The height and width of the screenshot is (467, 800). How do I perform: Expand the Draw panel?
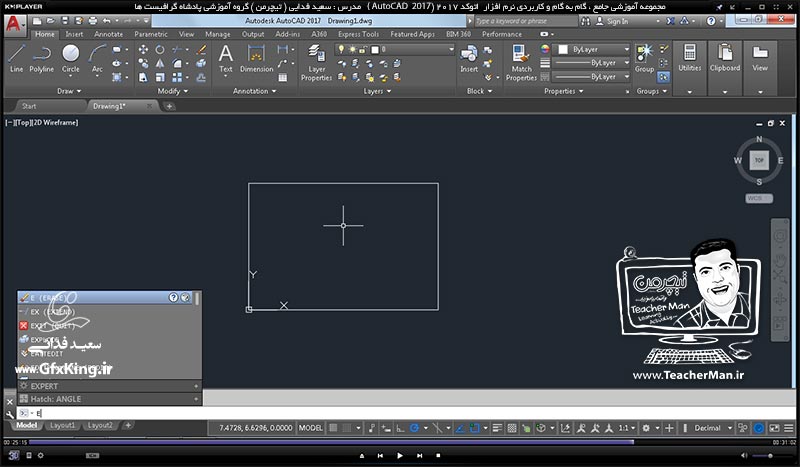69,91
